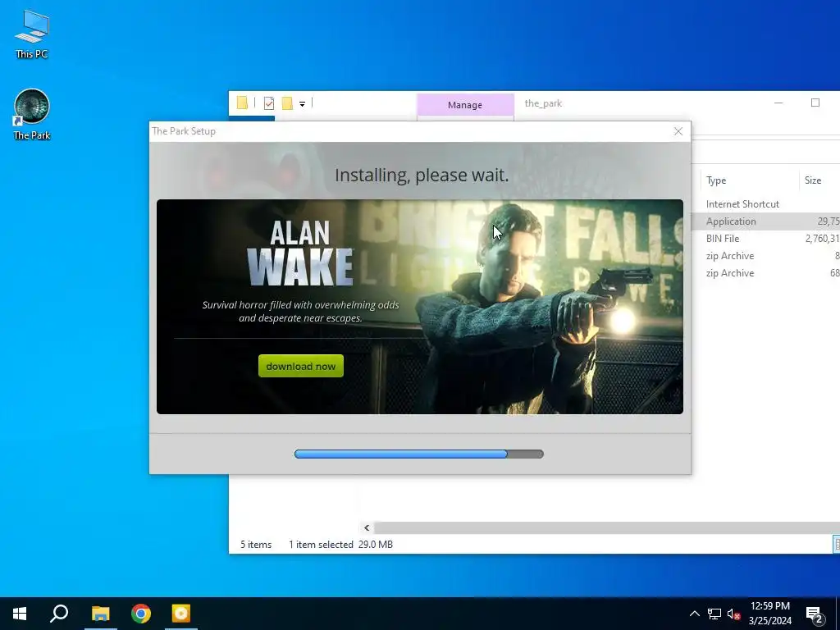Click the Alan Wake advertisement banner
The width and height of the screenshot is (840, 630).
(419, 307)
